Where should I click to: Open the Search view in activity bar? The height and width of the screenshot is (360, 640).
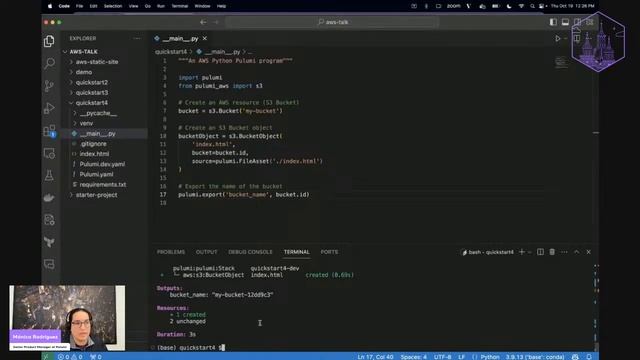point(49,63)
